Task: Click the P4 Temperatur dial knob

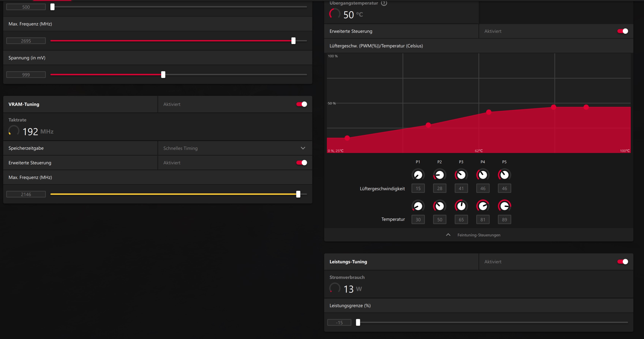Action: click(483, 206)
